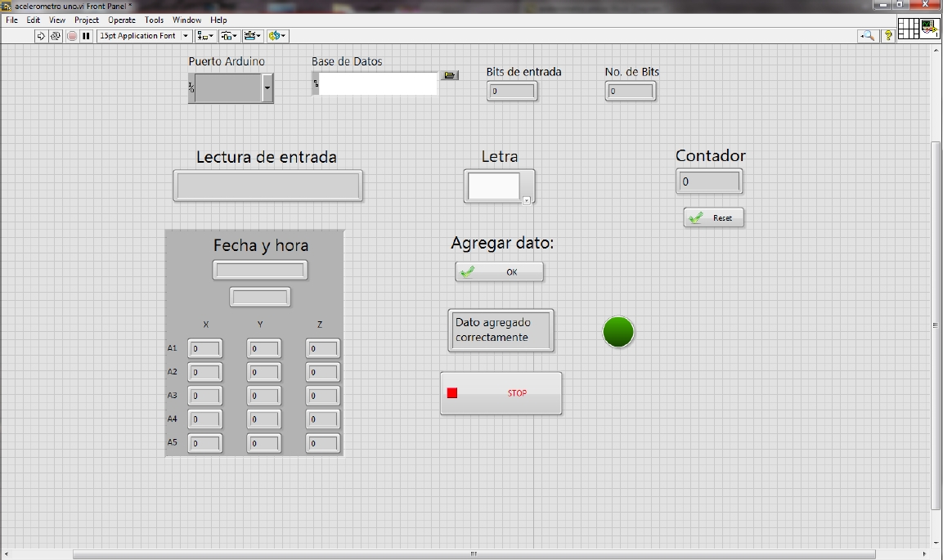The image size is (943, 560).
Task: Toggle the Agregar dato OK button
Action: click(500, 272)
